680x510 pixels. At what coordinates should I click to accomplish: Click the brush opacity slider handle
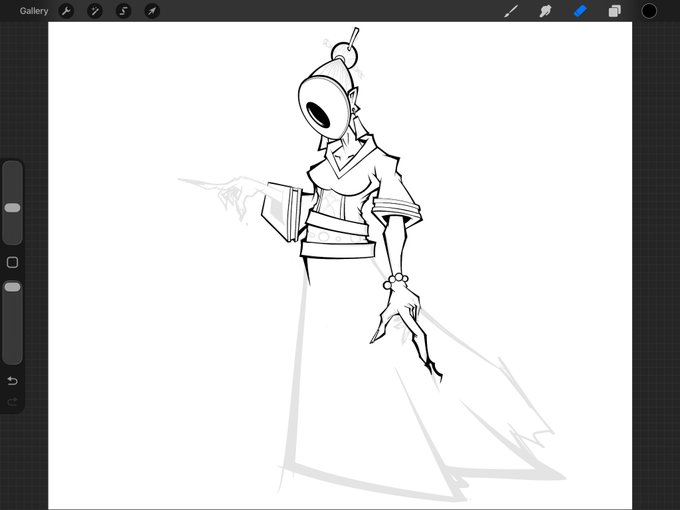click(x=12, y=287)
